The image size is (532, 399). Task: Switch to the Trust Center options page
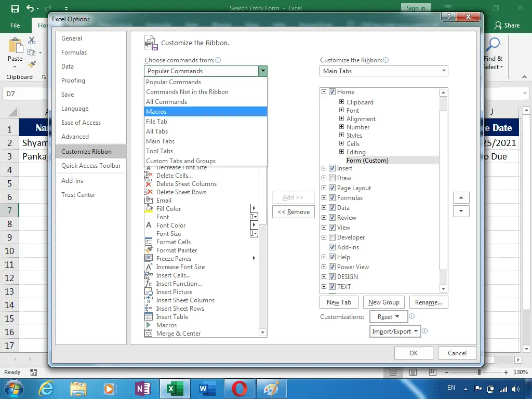click(x=91, y=195)
